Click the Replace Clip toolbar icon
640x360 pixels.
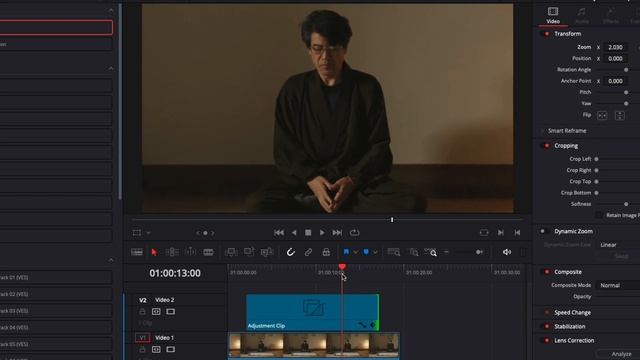267,252
